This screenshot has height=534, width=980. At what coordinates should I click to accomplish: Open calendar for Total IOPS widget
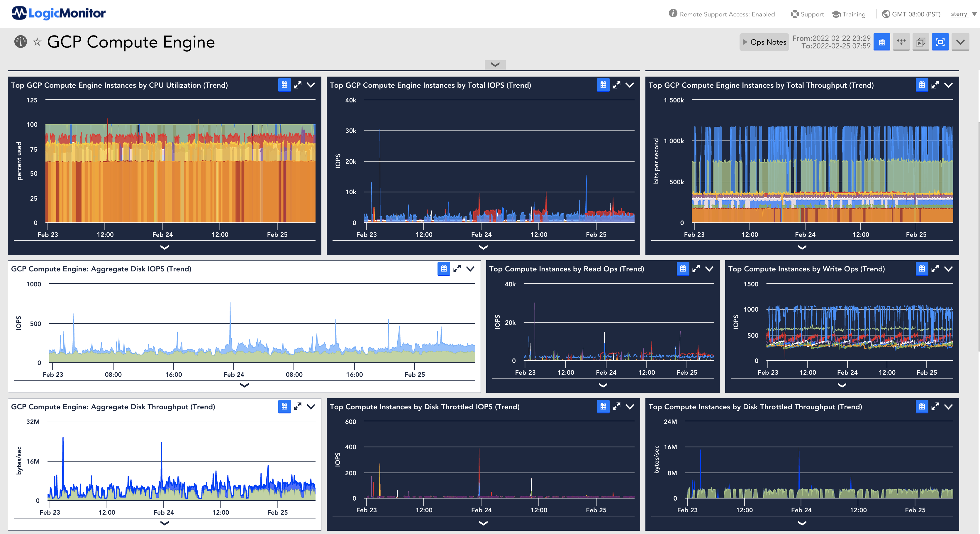tap(603, 85)
